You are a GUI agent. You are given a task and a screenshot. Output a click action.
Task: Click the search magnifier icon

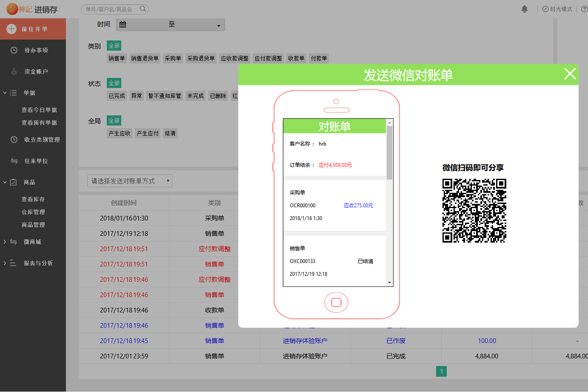click(143, 9)
